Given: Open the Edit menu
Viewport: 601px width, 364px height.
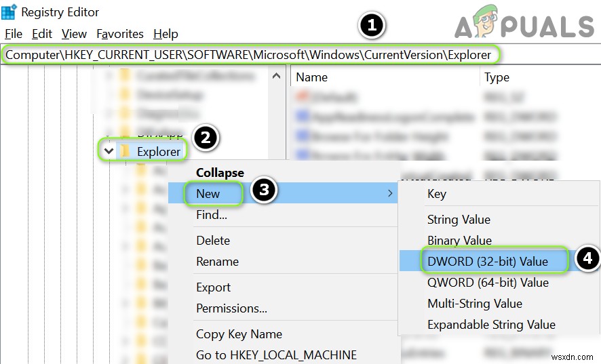Looking at the screenshot, I should [42, 34].
